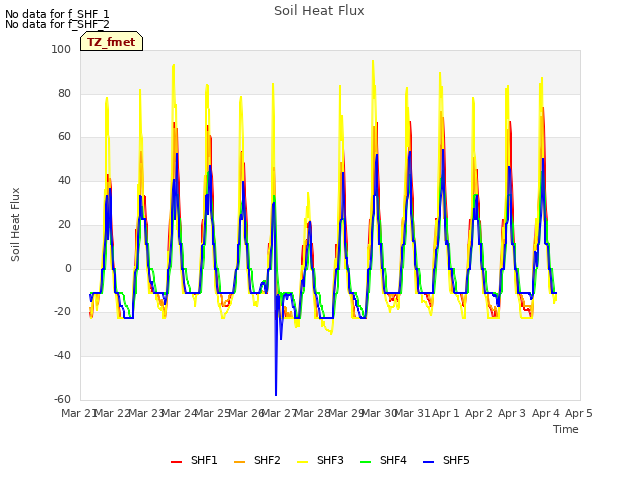Click the '-60' y-axis tick label
Viewport: 640px width, 480px height.
pos(62,399)
